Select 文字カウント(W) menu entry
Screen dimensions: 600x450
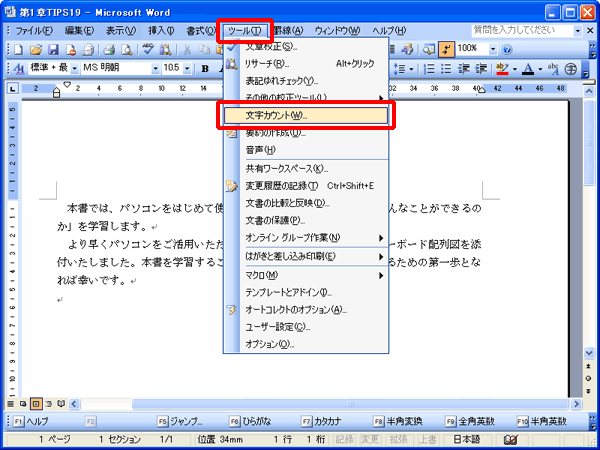(x=306, y=116)
